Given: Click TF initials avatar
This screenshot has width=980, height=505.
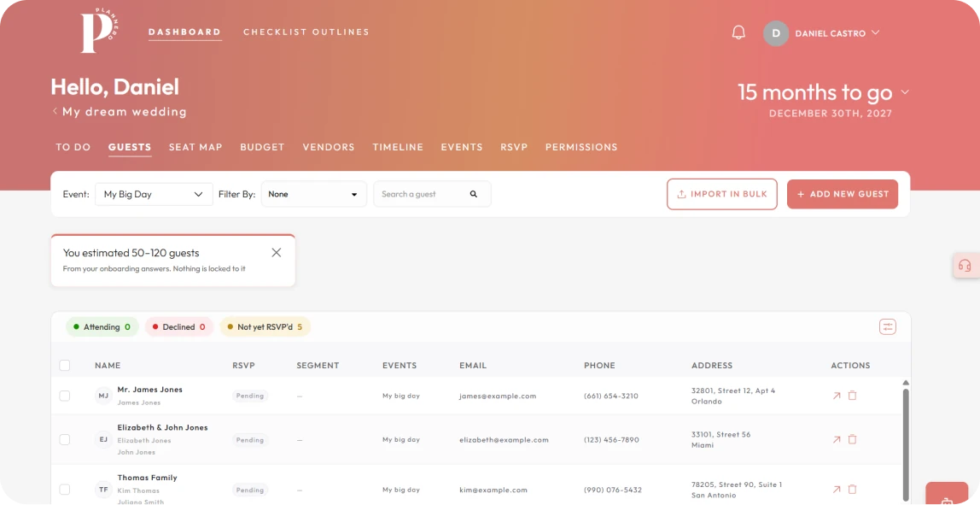Looking at the screenshot, I should coord(103,490).
